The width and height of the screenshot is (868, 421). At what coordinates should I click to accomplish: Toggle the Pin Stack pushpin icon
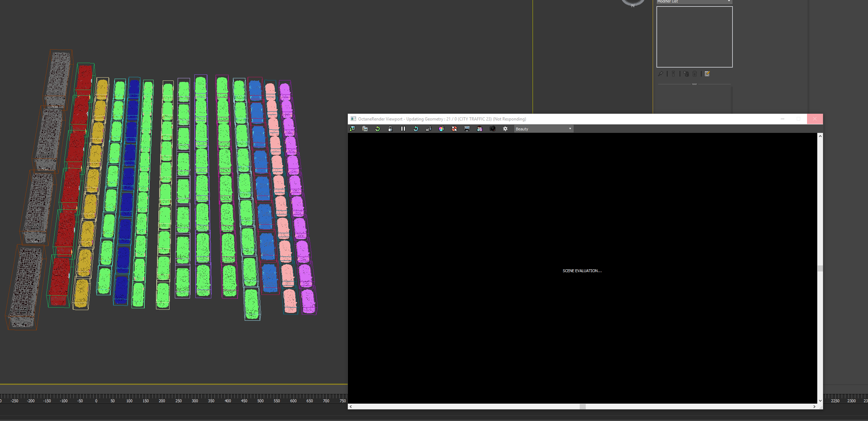coord(661,74)
